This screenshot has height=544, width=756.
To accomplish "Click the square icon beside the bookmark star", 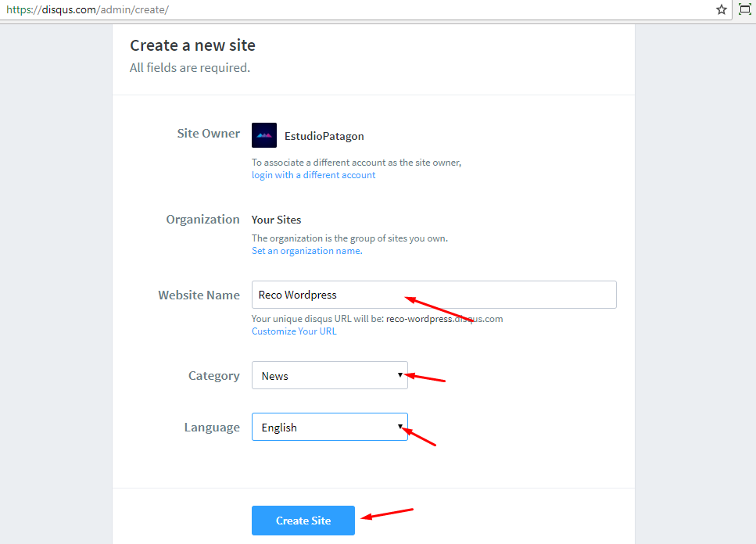I will point(745,10).
